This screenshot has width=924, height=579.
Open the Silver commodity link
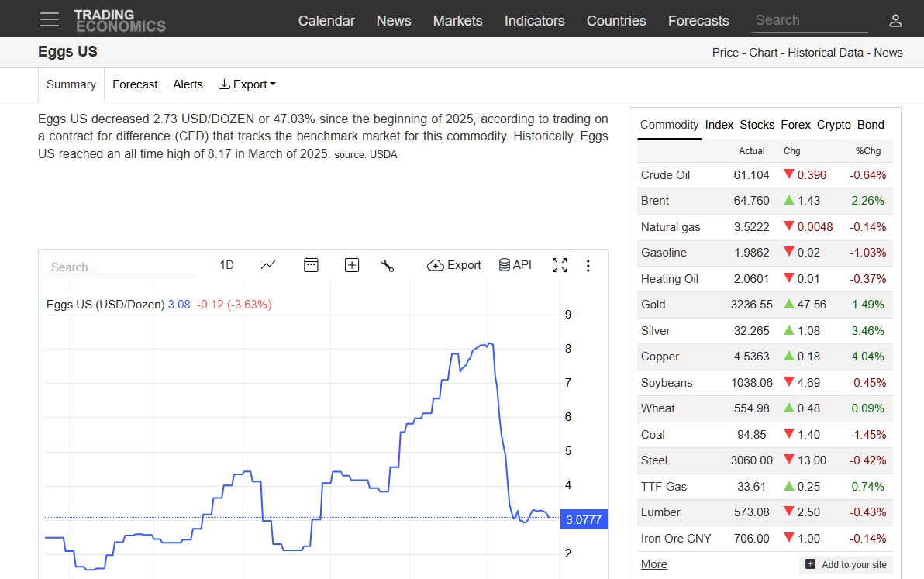tap(655, 330)
